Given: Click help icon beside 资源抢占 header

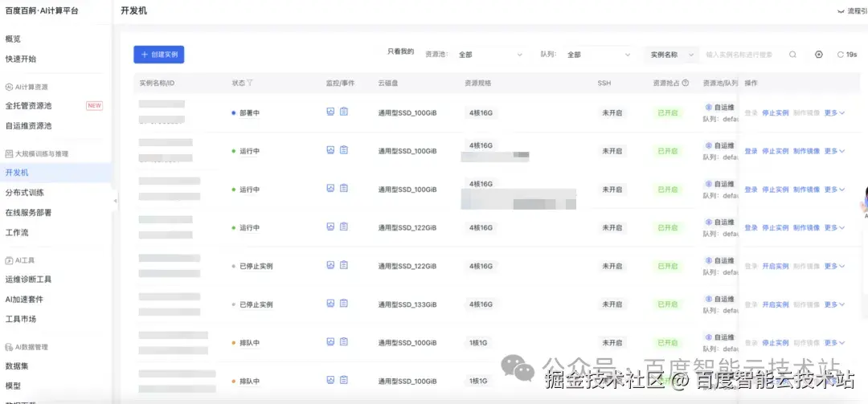Looking at the screenshot, I should 686,83.
